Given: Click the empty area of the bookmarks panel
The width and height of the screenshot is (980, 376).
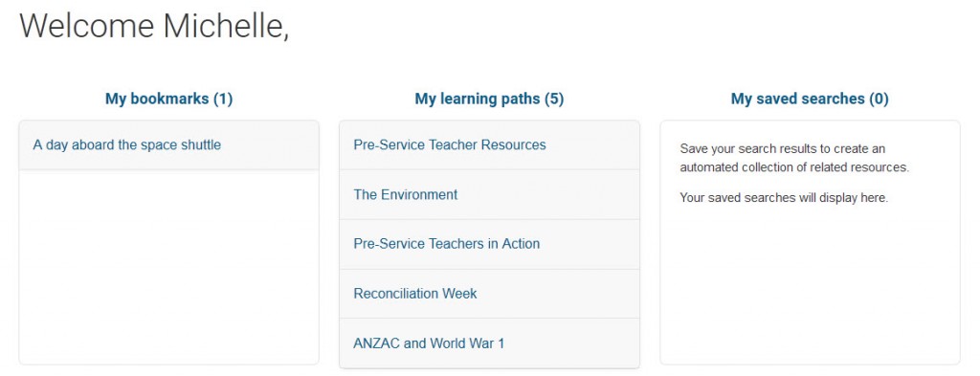Looking at the screenshot, I should pos(168,267).
